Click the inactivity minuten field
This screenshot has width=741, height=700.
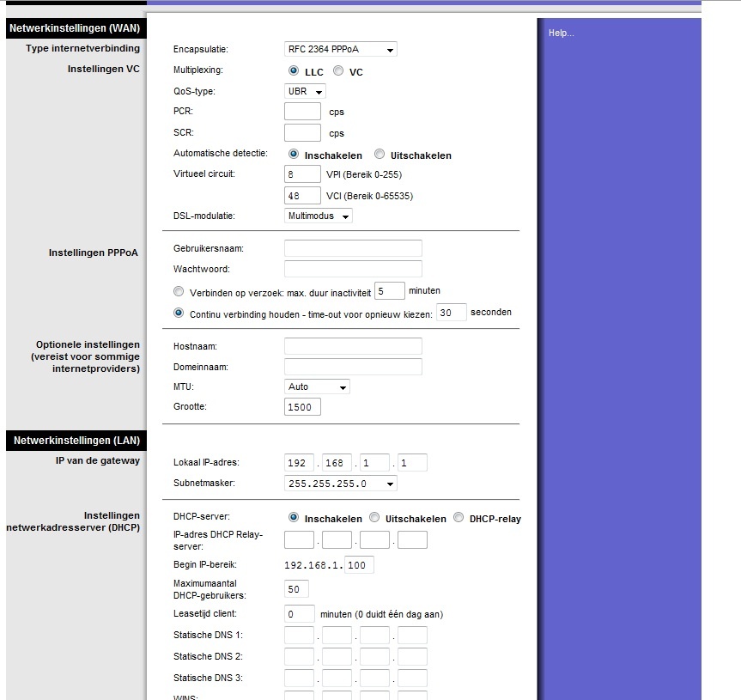pyautogui.click(x=390, y=290)
